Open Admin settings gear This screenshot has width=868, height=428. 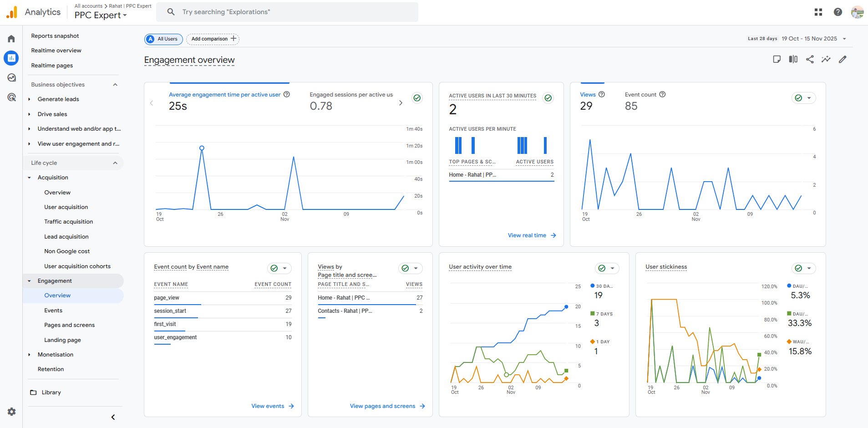click(x=11, y=412)
